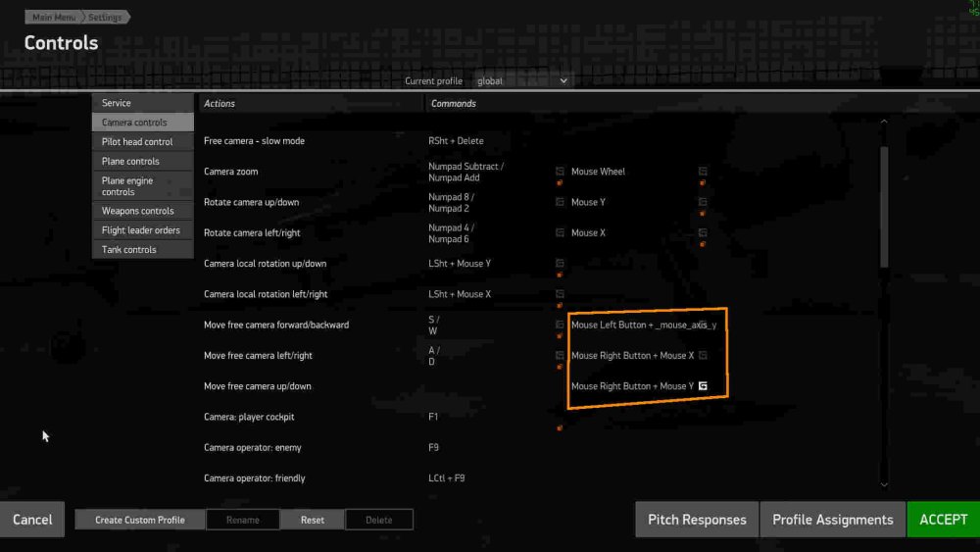
Task: Click orange marker under Mouse Y settings icon
Action: [703, 214]
